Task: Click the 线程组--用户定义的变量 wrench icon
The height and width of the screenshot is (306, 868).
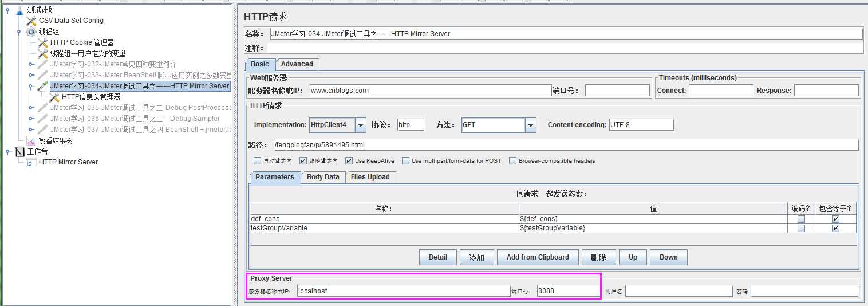Action: 42,53
